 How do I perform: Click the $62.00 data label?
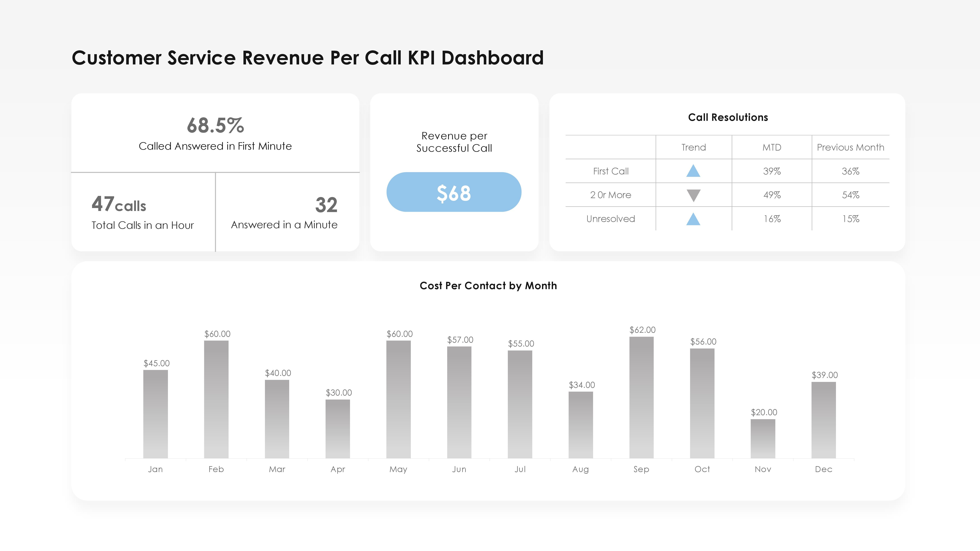tap(642, 330)
